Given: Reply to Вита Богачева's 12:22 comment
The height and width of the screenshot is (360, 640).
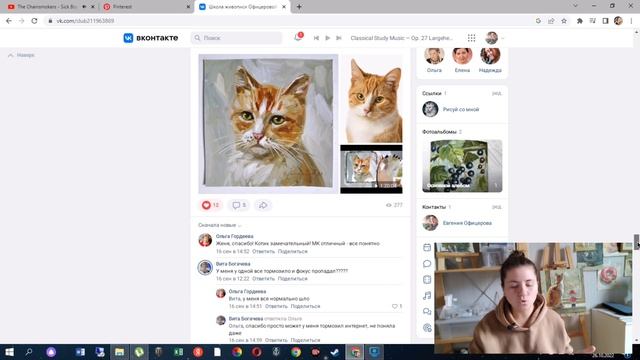Looking at the screenshot, I should pyautogui.click(x=263, y=279).
